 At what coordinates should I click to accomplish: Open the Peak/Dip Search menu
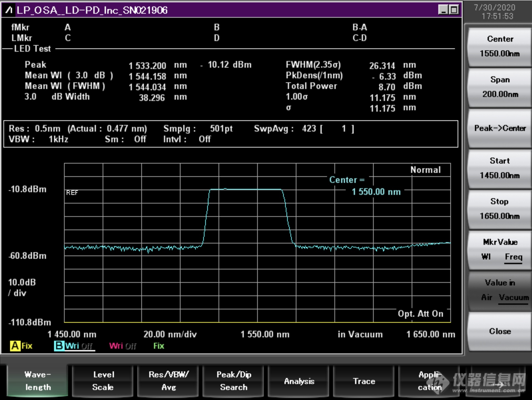(233, 381)
